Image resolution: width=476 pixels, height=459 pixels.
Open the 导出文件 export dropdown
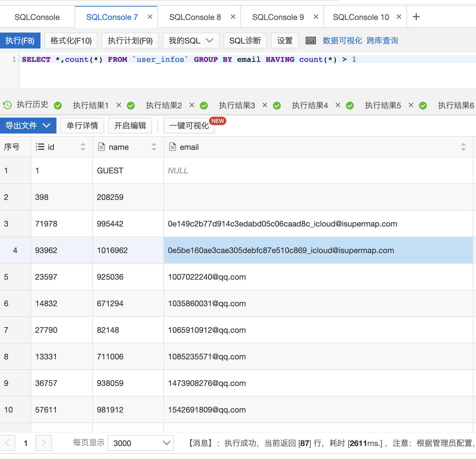point(28,126)
